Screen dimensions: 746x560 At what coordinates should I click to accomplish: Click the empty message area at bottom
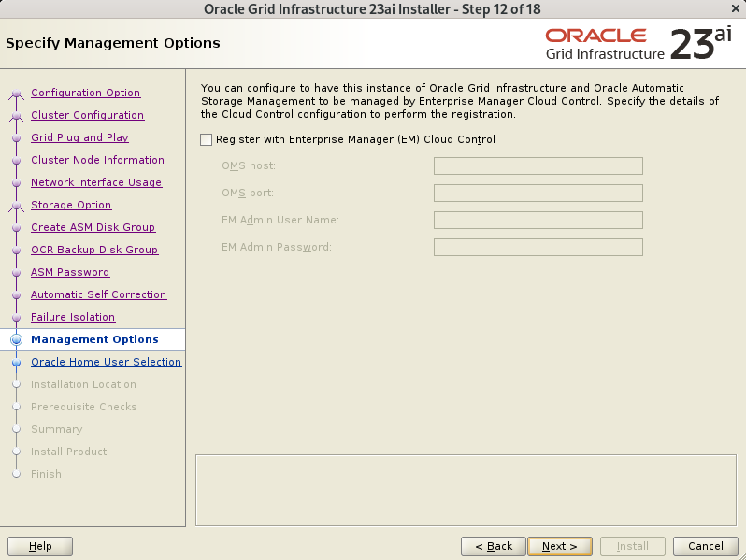pyautogui.click(x=466, y=490)
